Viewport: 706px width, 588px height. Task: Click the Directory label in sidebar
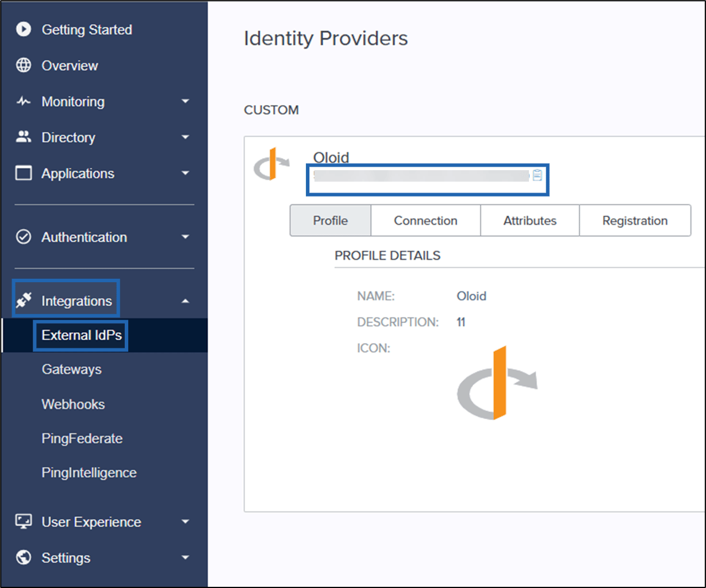click(x=68, y=137)
